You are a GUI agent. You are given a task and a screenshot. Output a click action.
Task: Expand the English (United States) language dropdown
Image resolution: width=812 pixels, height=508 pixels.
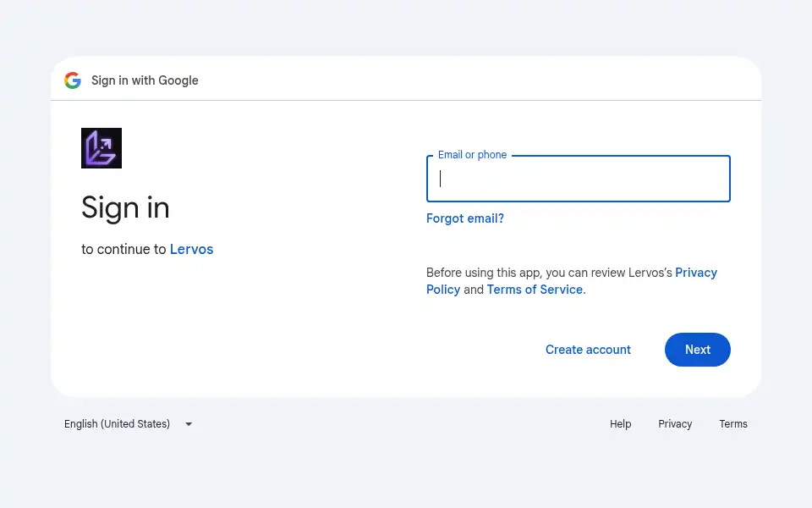tap(128, 424)
